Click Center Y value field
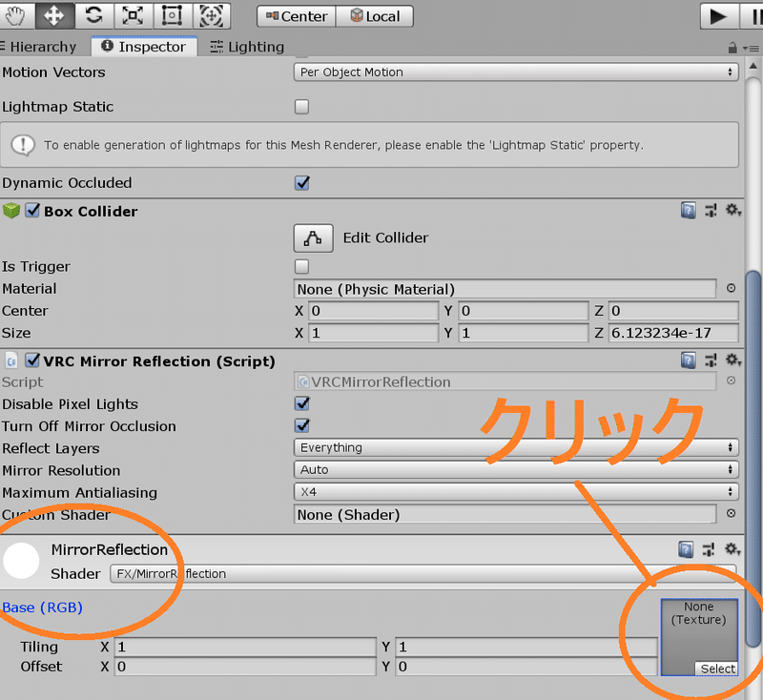763x700 pixels. click(523, 311)
